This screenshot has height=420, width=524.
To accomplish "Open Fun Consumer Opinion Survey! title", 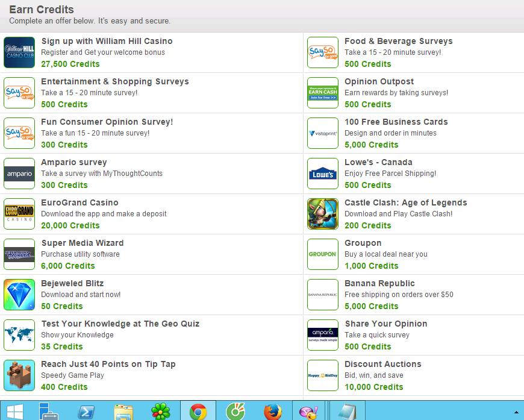I will click(x=107, y=122).
